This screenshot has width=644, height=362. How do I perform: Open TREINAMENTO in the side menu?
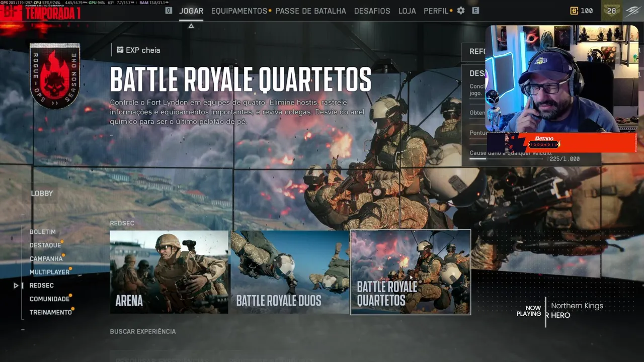tap(50, 312)
